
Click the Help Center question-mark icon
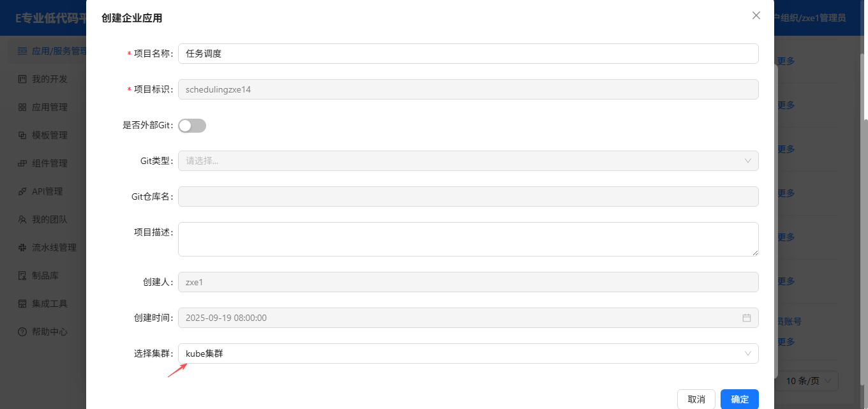pos(22,332)
